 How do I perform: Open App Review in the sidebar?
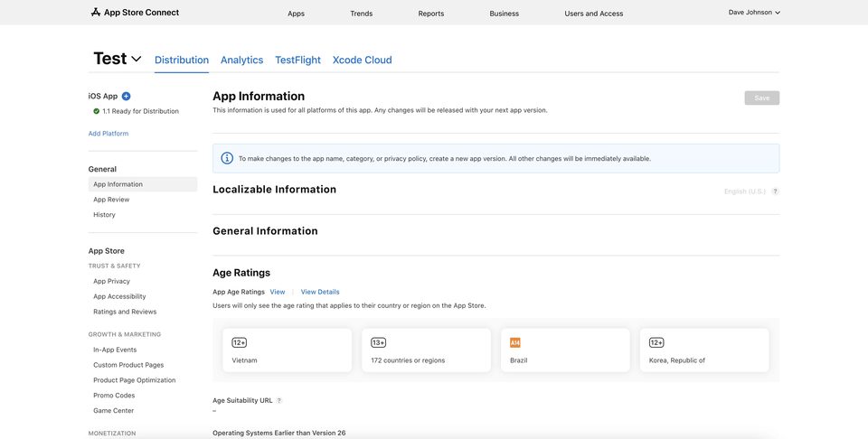click(111, 200)
